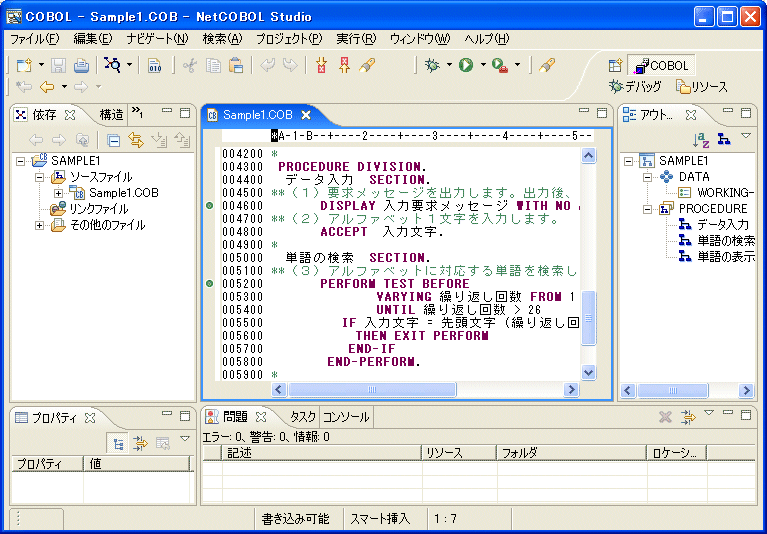
Task: Open the Debug dropdown arrow
Action: point(449,65)
